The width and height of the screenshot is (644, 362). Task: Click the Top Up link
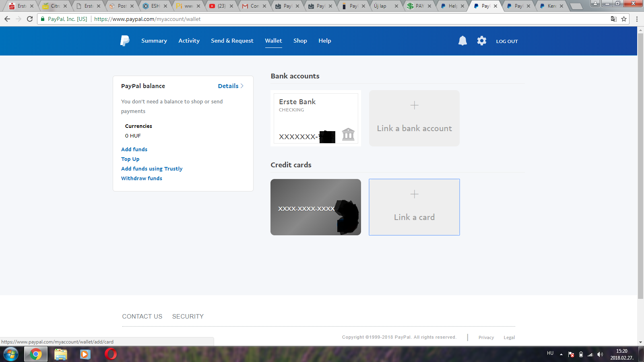coord(130,159)
